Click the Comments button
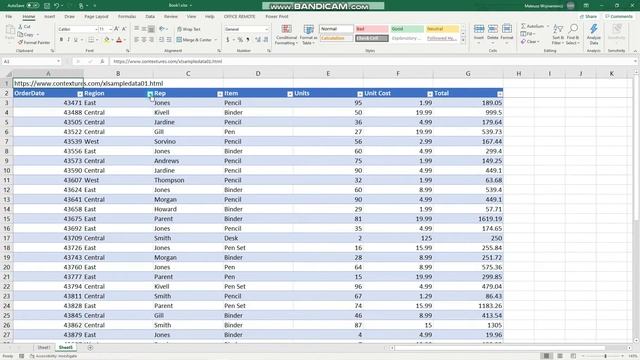 click(619, 16)
